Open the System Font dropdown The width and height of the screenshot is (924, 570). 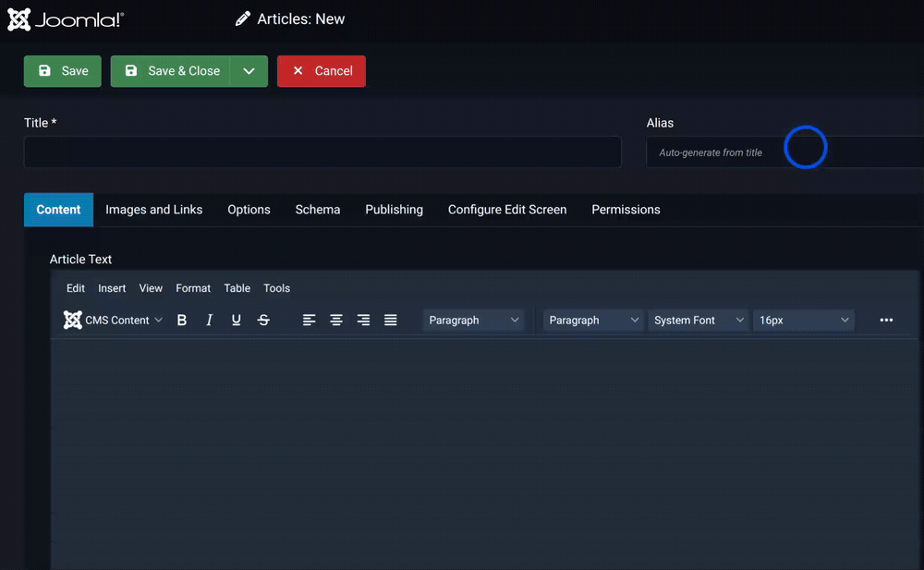point(699,320)
